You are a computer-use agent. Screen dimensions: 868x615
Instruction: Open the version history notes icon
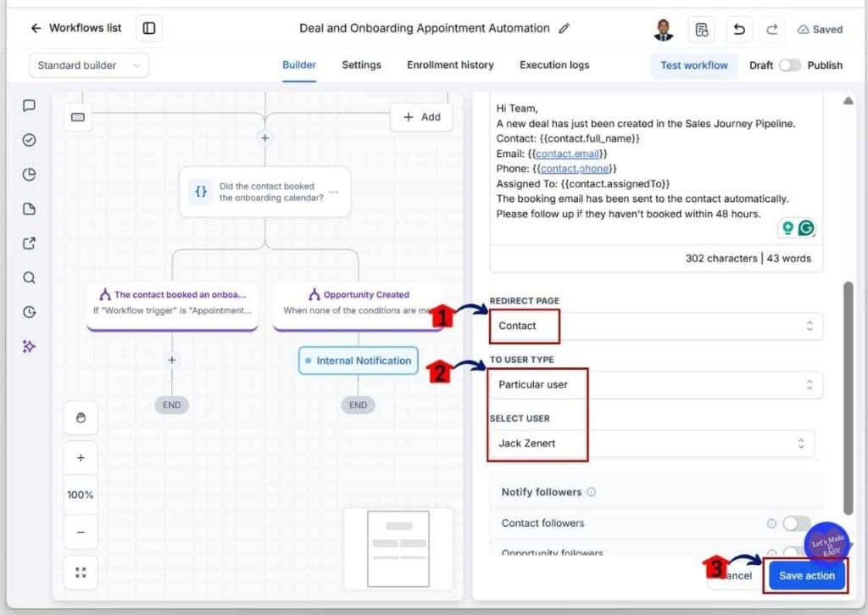point(701,30)
